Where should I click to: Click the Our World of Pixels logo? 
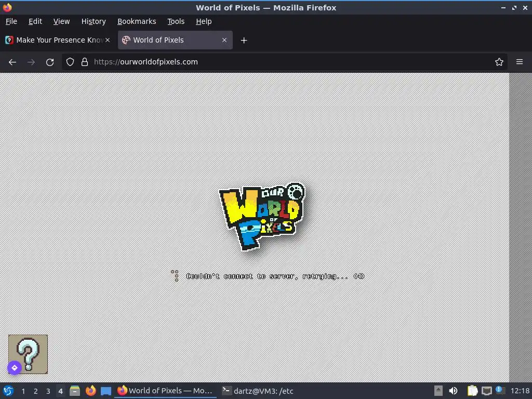(262, 217)
